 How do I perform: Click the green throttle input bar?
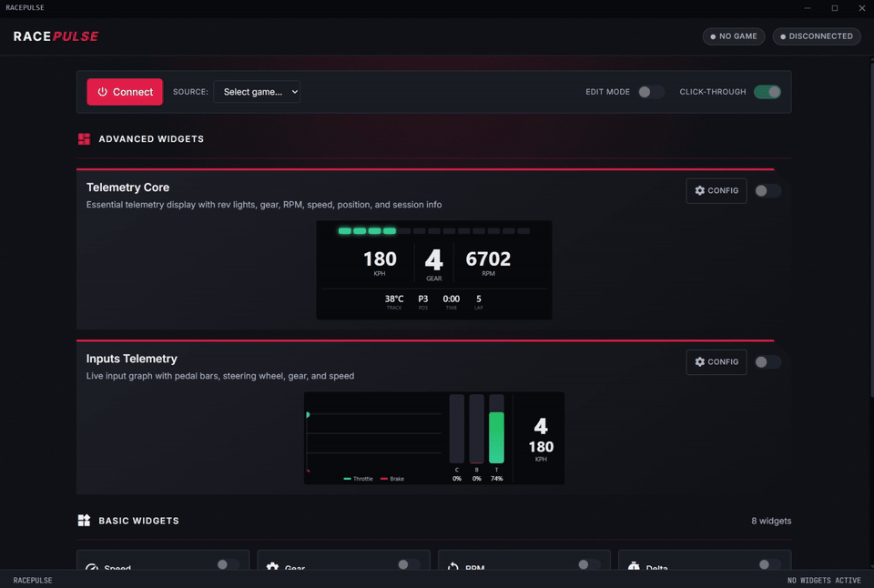(496, 440)
